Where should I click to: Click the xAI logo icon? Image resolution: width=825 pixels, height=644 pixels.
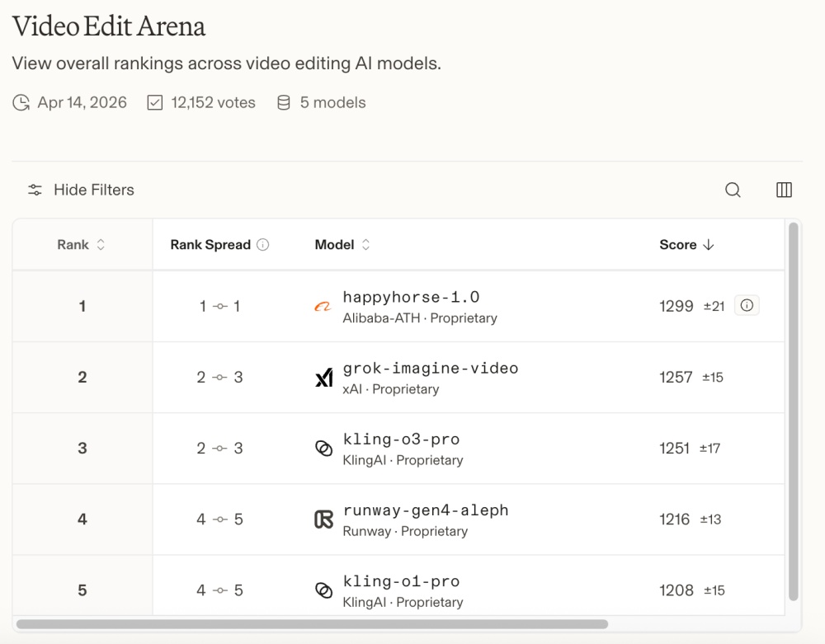324,378
